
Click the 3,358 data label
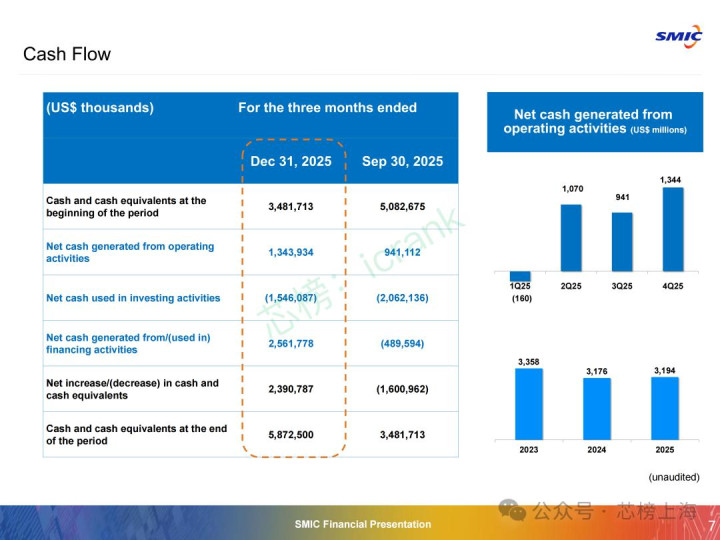(x=529, y=362)
